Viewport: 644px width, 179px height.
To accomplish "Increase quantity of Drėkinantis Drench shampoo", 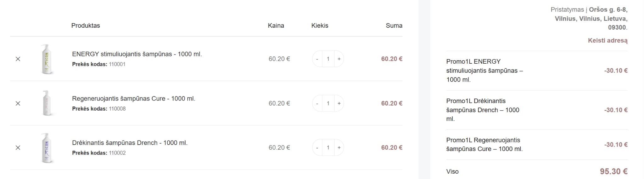I will click(x=339, y=147).
